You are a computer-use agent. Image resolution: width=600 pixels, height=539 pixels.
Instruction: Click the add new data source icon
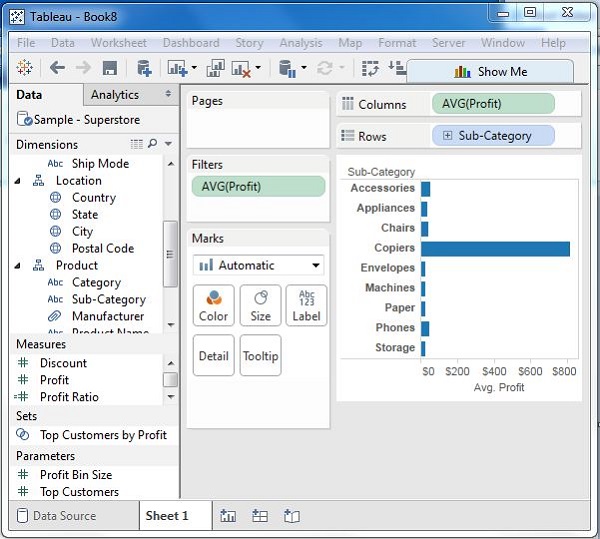(x=144, y=68)
